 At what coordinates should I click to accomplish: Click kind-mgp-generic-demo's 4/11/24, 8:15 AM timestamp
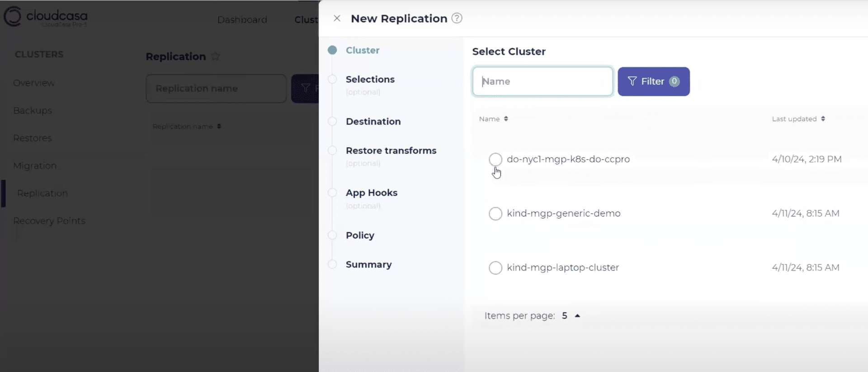[x=806, y=213]
